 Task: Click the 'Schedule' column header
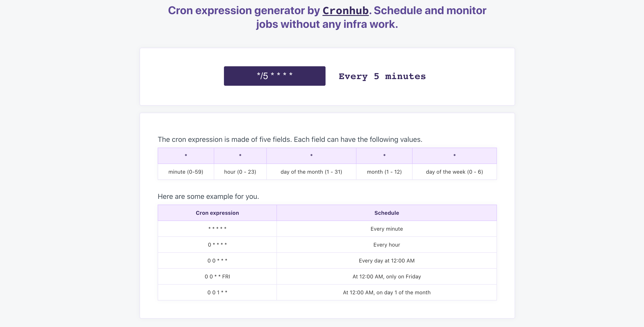(x=386, y=213)
